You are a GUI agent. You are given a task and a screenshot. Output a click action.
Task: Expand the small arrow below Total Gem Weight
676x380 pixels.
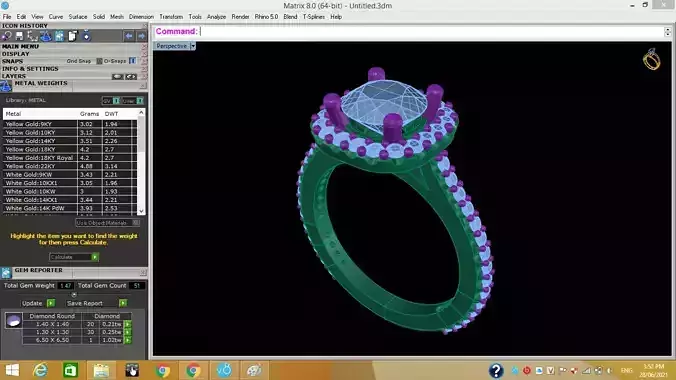pyautogui.click(x=74, y=295)
